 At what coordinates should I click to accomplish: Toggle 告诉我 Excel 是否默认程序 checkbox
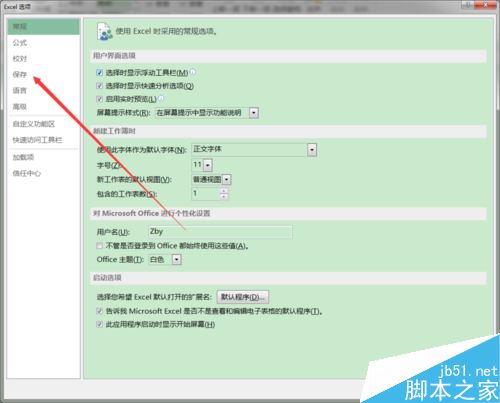click(99, 311)
